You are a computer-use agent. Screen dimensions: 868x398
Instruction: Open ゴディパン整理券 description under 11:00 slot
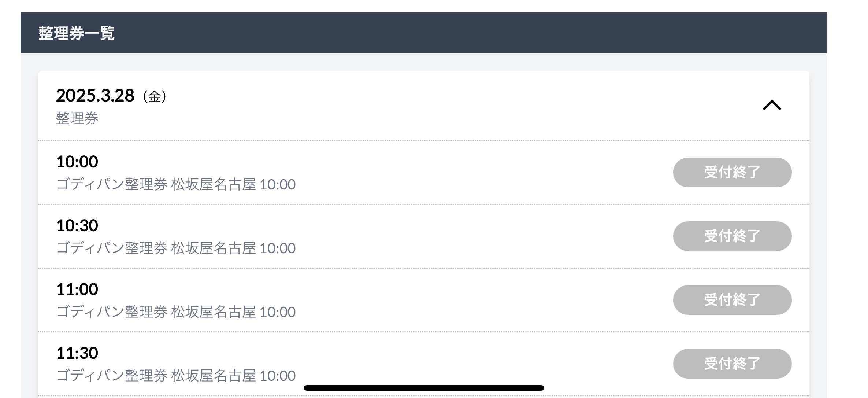(x=176, y=312)
